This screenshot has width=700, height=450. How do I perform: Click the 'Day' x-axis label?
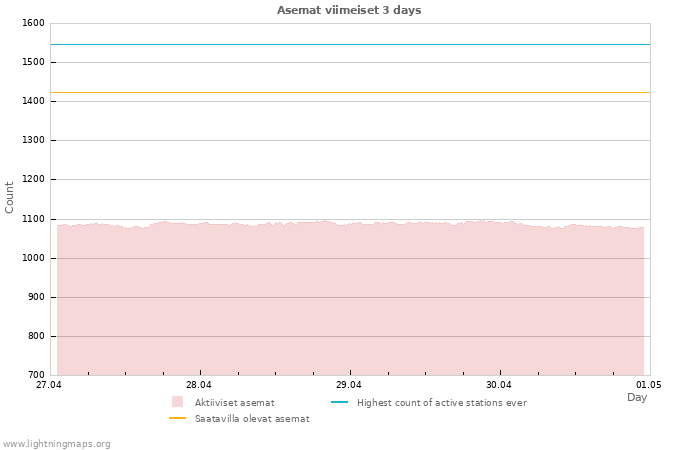coord(637,397)
